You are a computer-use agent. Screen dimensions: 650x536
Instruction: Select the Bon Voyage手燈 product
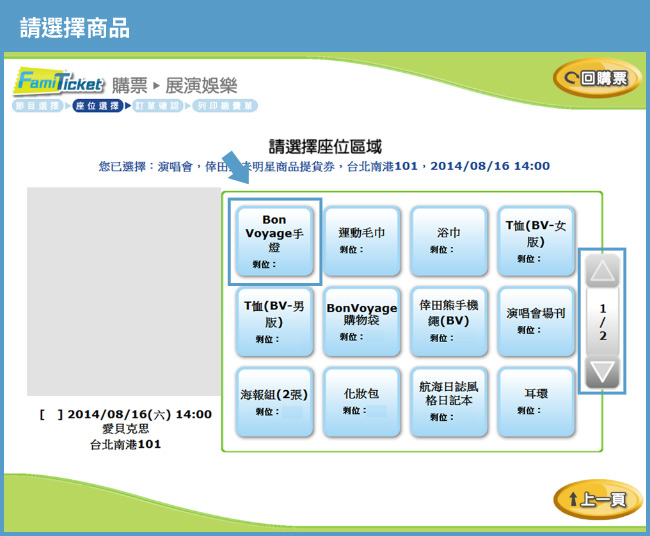point(274,242)
